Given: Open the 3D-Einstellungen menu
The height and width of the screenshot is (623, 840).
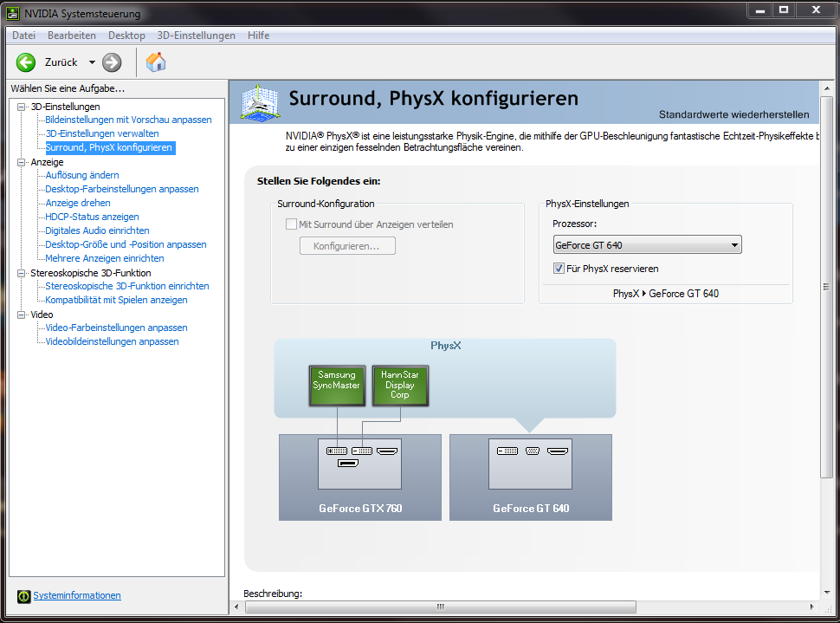Looking at the screenshot, I should point(196,36).
